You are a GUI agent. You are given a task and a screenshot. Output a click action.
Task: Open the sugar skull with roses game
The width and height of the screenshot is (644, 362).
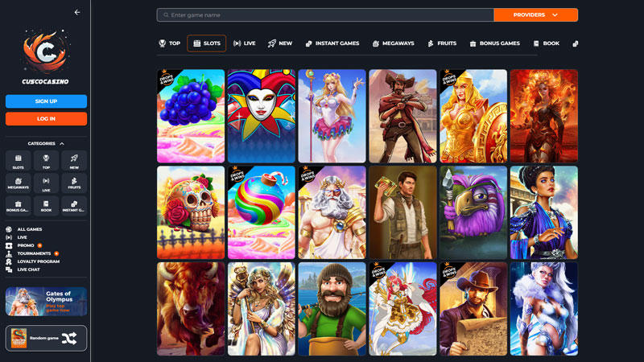pyautogui.click(x=191, y=212)
